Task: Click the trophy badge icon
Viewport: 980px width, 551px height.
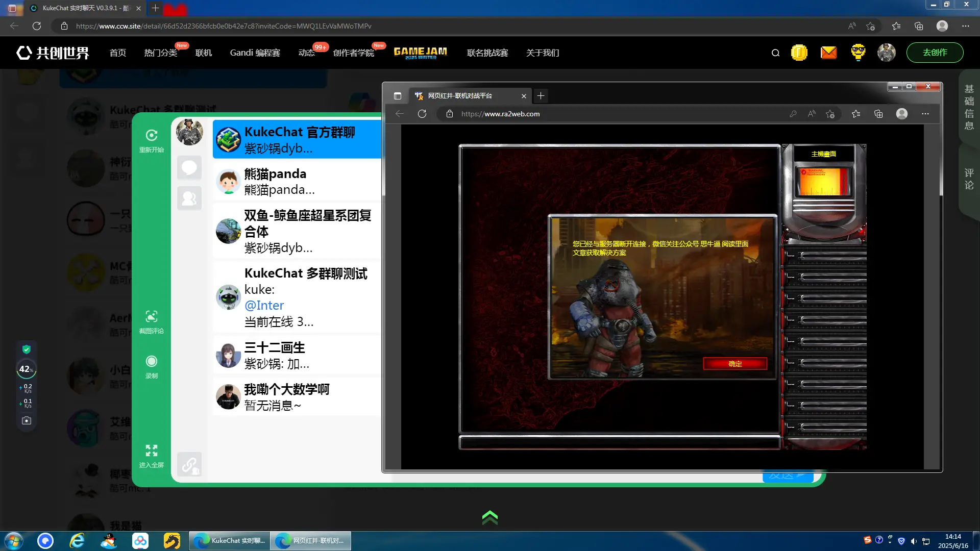Action: point(858,53)
